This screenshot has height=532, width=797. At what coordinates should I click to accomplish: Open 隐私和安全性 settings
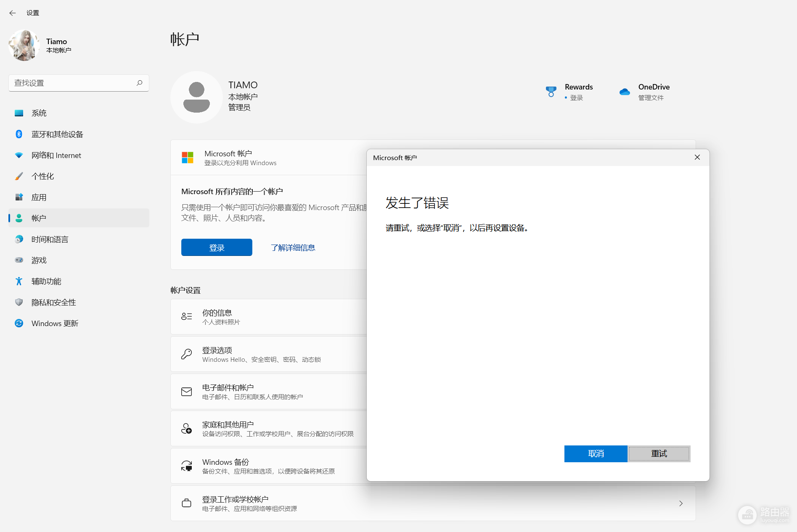79,302
